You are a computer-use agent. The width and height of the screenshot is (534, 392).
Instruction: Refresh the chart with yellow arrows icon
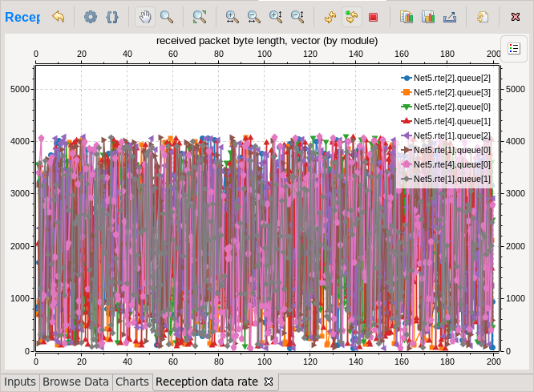(330, 17)
